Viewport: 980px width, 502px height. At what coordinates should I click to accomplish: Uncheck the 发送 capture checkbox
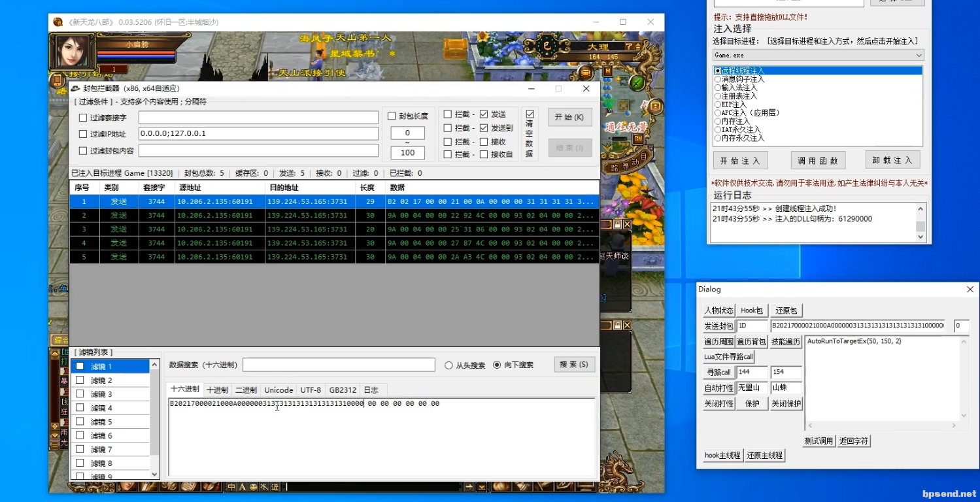click(484, 114)
